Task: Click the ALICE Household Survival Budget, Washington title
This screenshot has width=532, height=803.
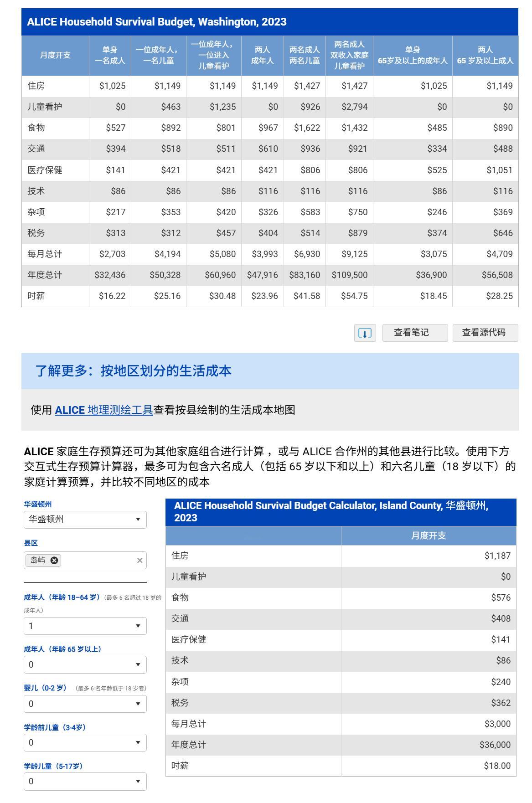Action: pos(157,22)
